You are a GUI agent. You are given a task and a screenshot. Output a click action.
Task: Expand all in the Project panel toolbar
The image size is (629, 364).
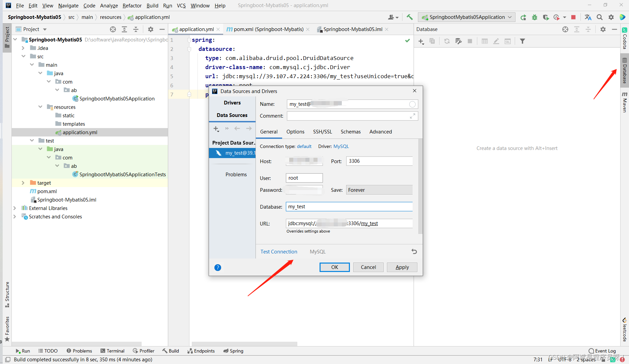124,29
